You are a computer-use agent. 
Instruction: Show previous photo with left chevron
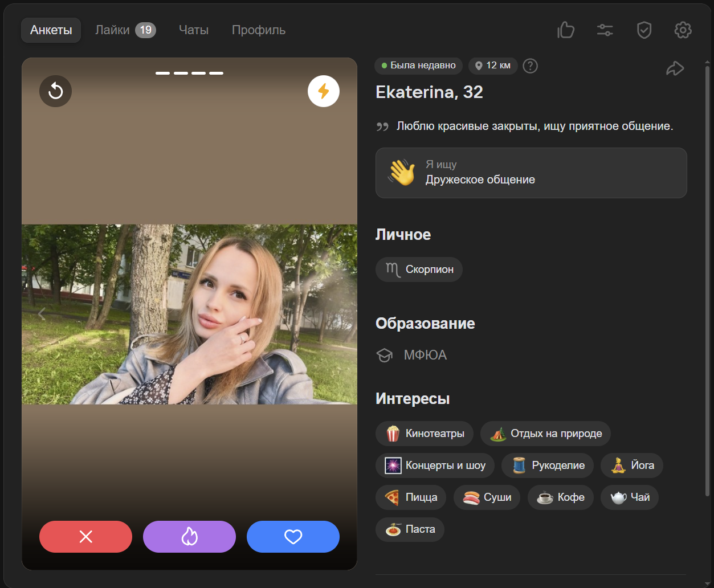coord(41,313)
